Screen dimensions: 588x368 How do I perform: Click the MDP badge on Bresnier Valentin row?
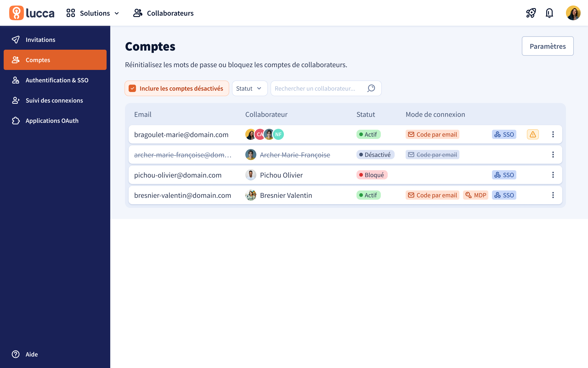(475, 195)
